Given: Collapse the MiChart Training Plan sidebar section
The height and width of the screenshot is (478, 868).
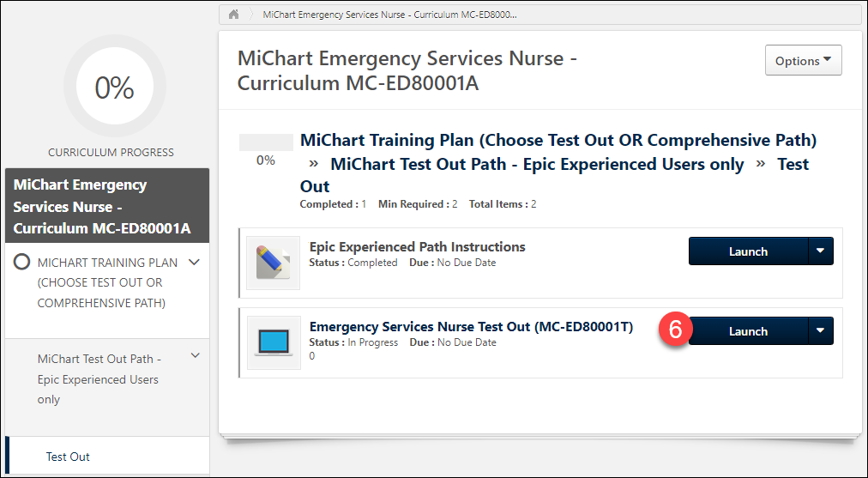Looking at the screenshot, I should [x=195, y=263].
